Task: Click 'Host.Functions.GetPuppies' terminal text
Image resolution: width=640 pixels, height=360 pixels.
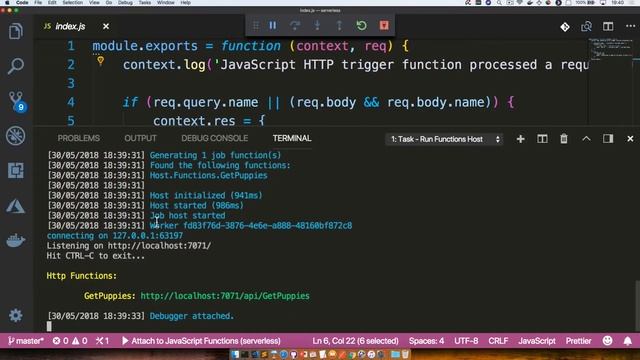Action: pos(209,176)
